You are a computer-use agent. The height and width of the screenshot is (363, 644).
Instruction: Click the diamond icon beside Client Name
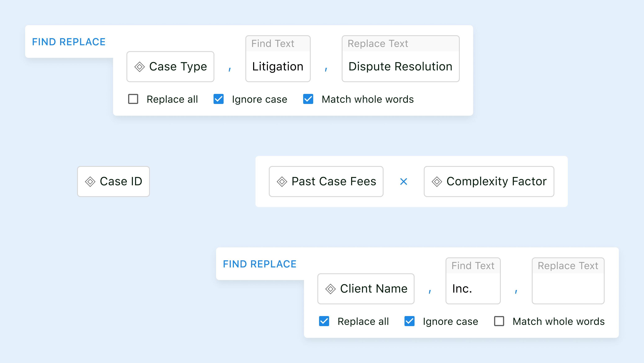point(330,289)
